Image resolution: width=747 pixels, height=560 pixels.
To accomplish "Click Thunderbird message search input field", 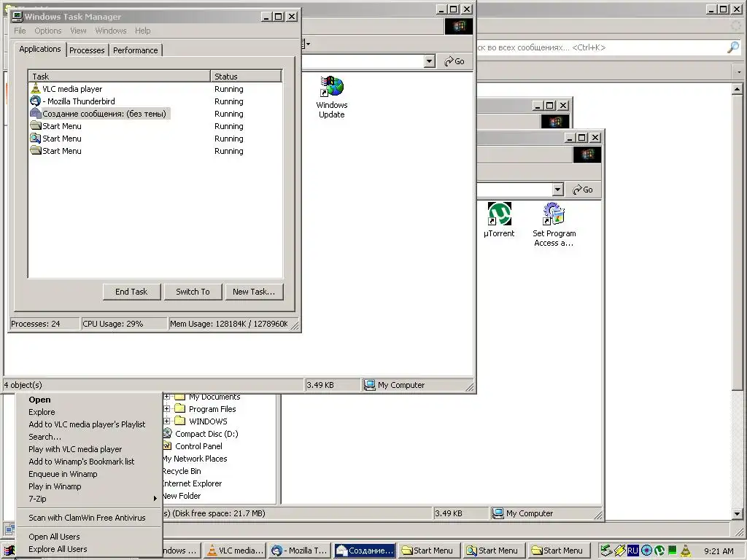I will (x=600, y=47).
